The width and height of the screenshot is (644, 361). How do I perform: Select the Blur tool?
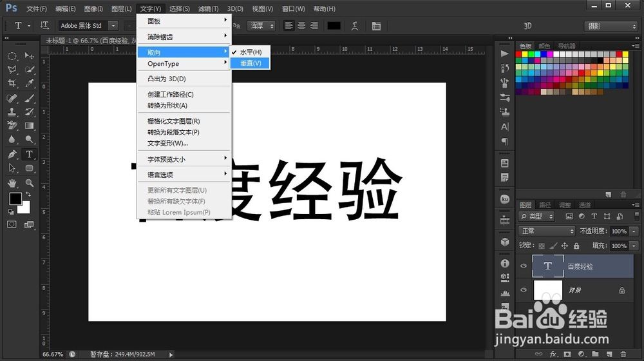[12, 139]
